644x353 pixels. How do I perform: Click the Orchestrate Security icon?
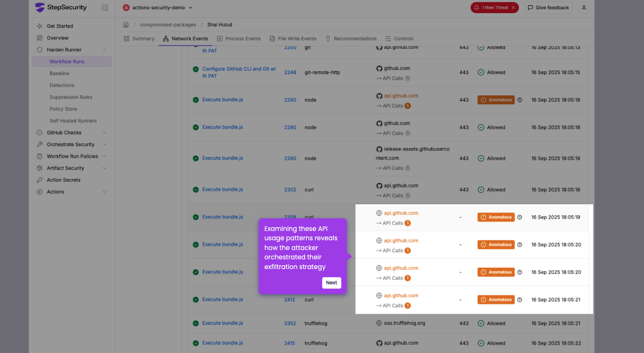coord(39,144)
